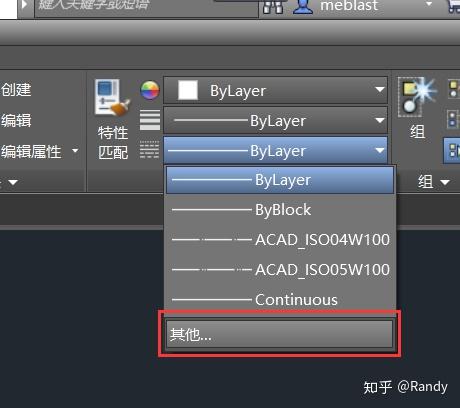Screen dimensions: 460x408
Task: Click the linetype dashed-lines icon
Action: [x=149, y=150]
